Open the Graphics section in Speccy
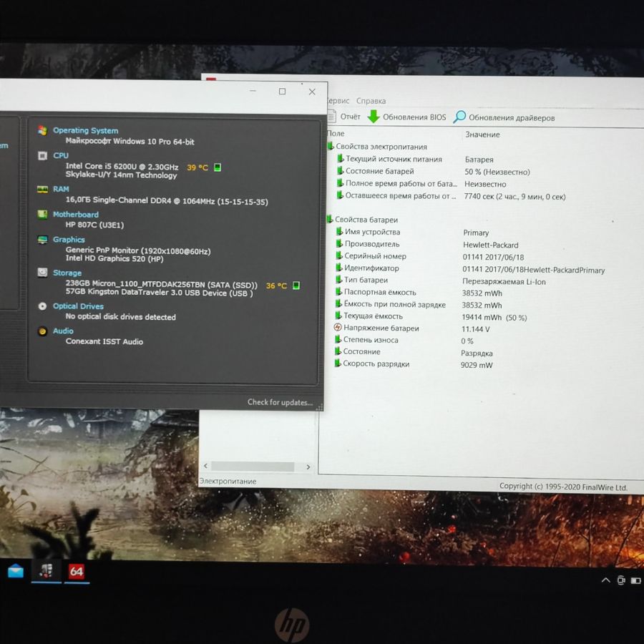 pos(69,240)
